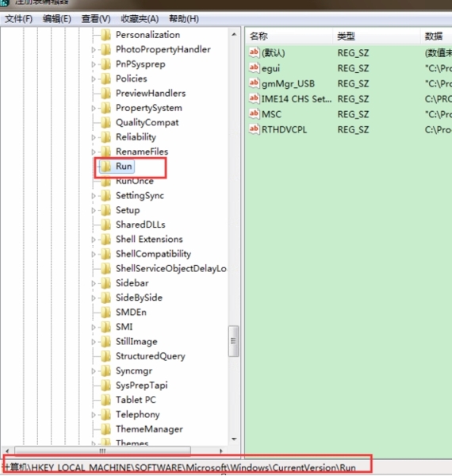Click the IME14 CHS Setup value icon
This screenshot has height=476, width=452.
pyautogui.click(x=254, y=98)
